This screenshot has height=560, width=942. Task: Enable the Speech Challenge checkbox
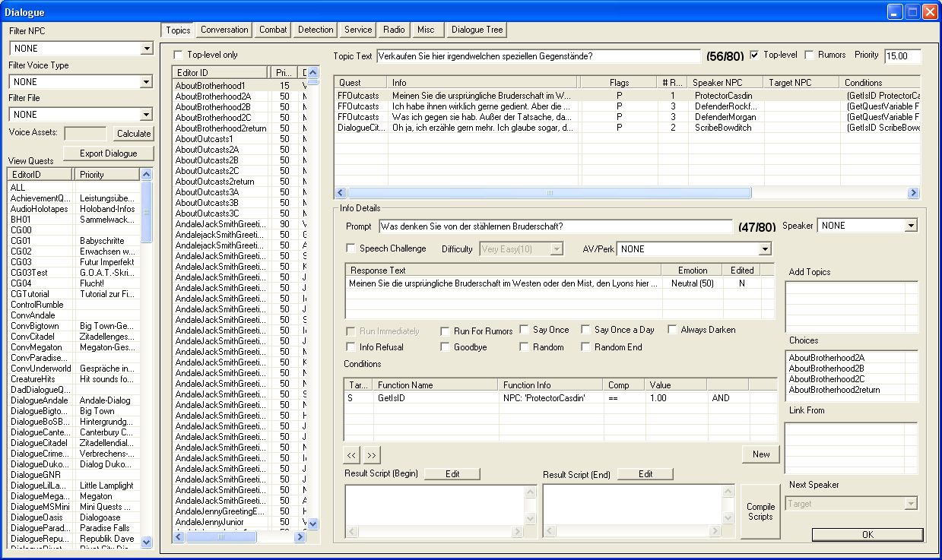[x=350, y=248]
